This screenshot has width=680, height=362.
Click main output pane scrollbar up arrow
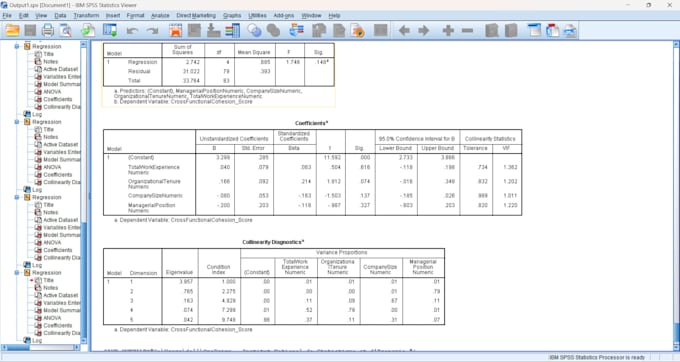click(676, 44)
